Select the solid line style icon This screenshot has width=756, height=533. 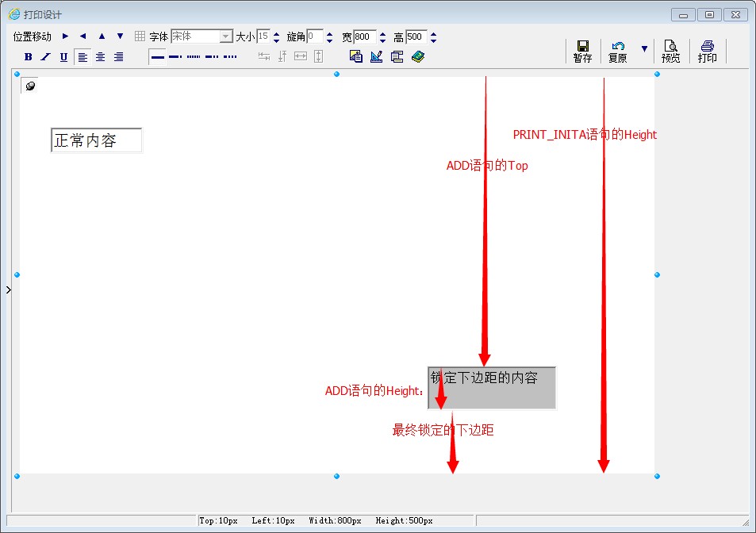click(158, 57)
